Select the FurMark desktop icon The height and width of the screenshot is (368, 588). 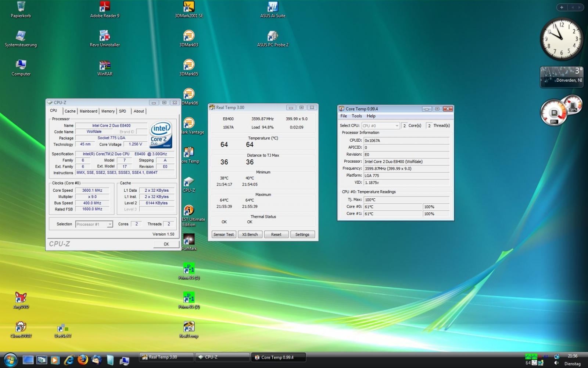[x=189, y=242]
